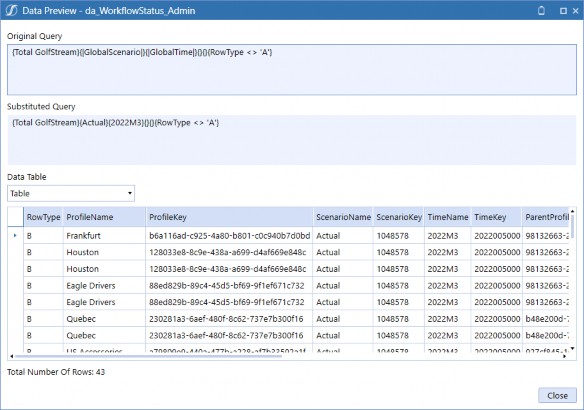Click the current row indicator arrow beside Frankfurt

click(15, 235)
